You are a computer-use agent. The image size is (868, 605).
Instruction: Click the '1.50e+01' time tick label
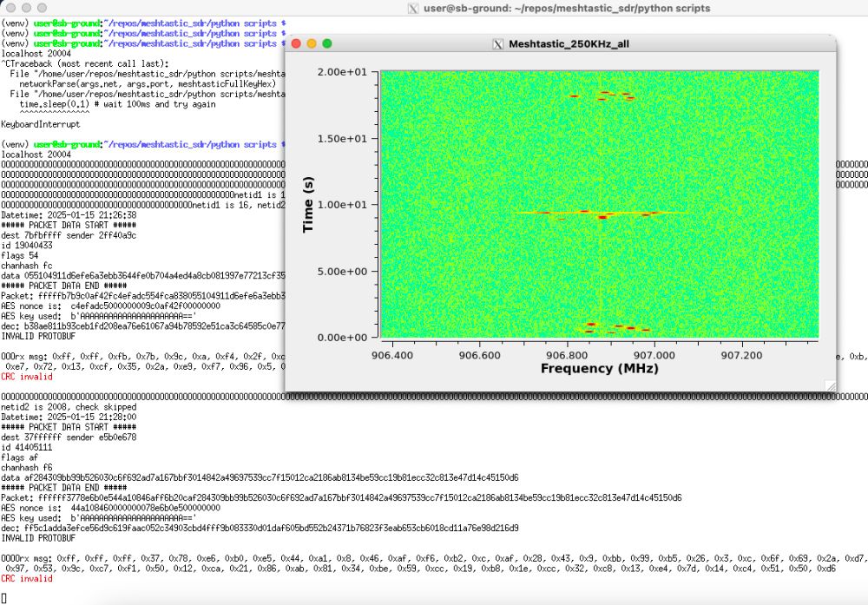[342, 138]
